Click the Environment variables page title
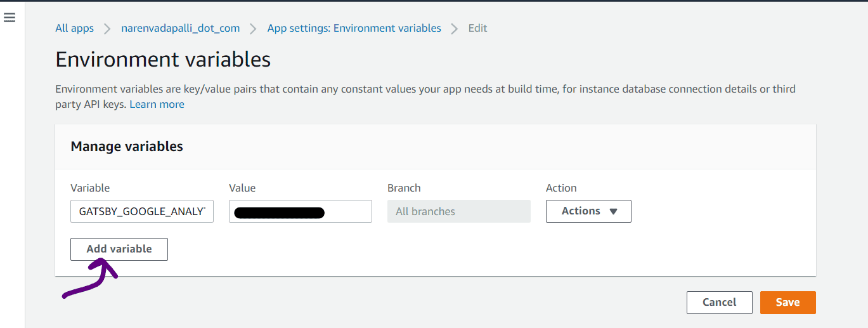Viewport: 868px width, 328px height. tap(163, 60)
